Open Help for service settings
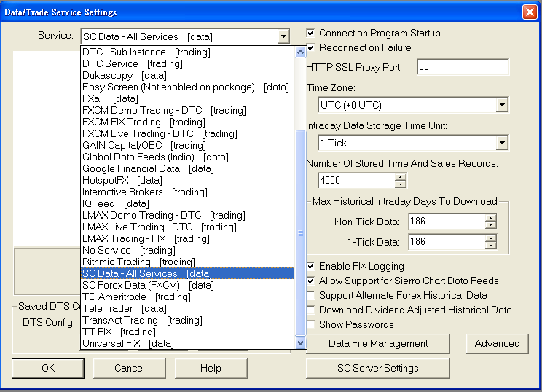 [x=211, y=368]
